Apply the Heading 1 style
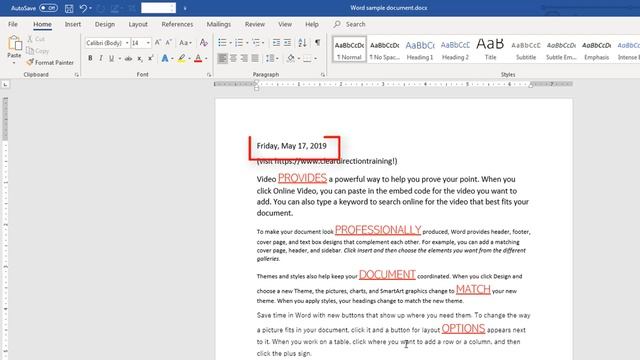Viewport: 640px width, 360px height. [x=420, y=49]
